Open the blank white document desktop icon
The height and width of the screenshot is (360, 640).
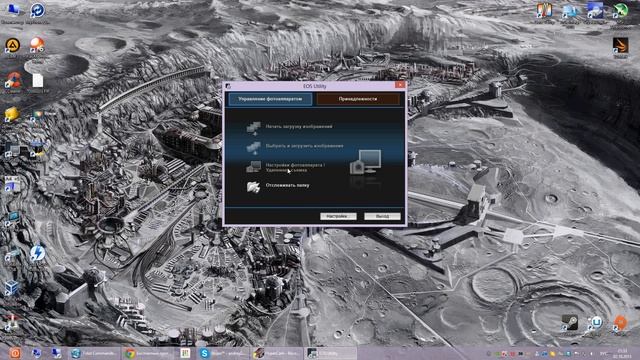click(38, 81)
